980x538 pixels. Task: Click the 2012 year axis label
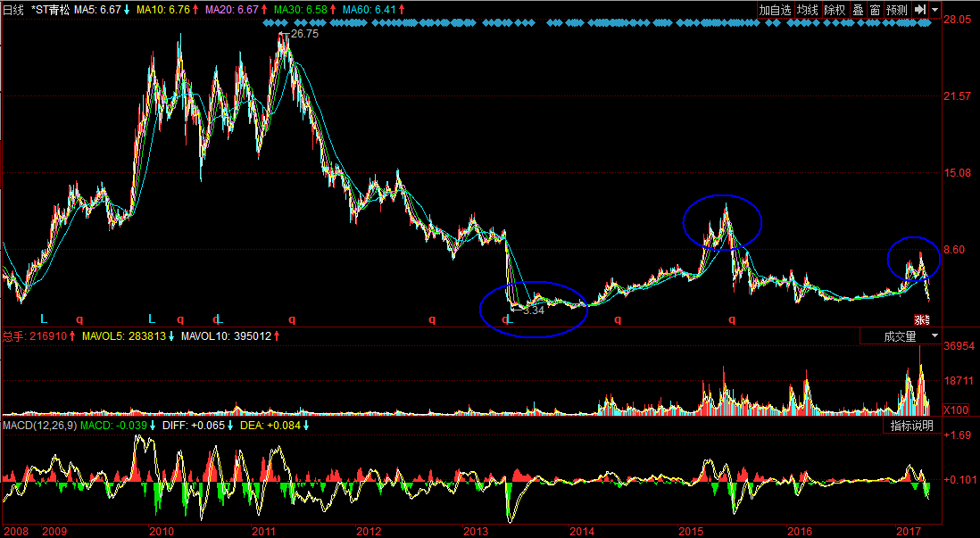pos(368,531)
